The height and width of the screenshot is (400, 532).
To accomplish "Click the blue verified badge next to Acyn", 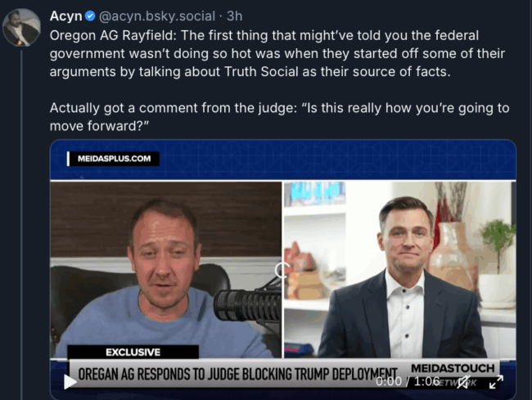I will pos(90,16).
